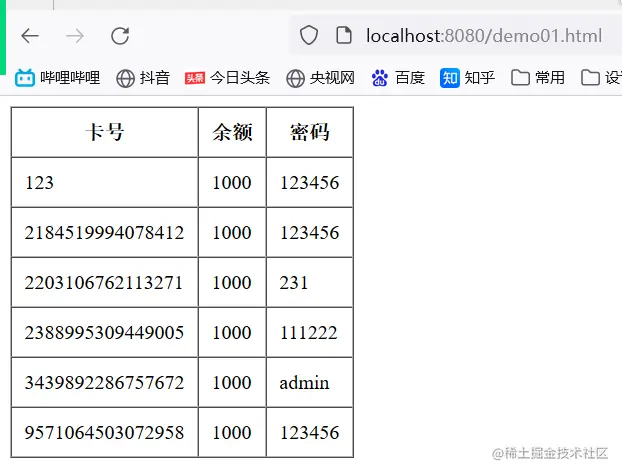Viewport: 622px width, 474px height.
Task: Open the partially visible 设 bookmarks folder
Action: pyautogui.click(x=601, y=78)
